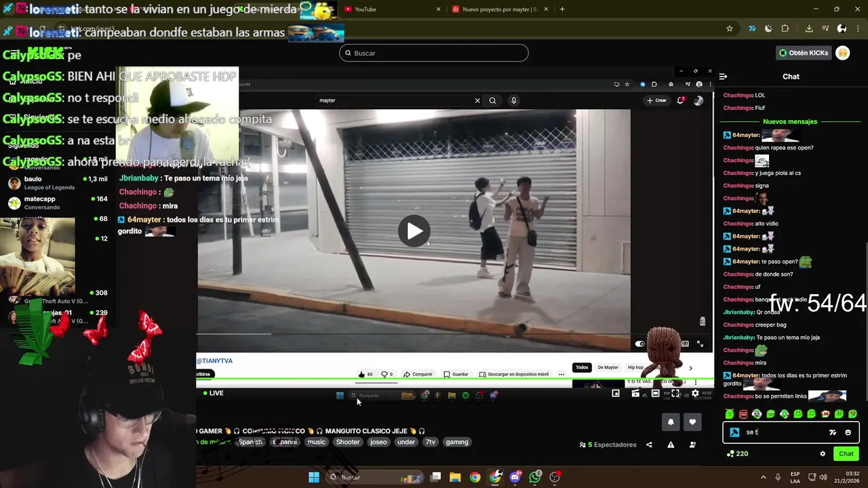Click the clip creation icon on player
This screenshot has height=488, width=868.
[635, 393]
